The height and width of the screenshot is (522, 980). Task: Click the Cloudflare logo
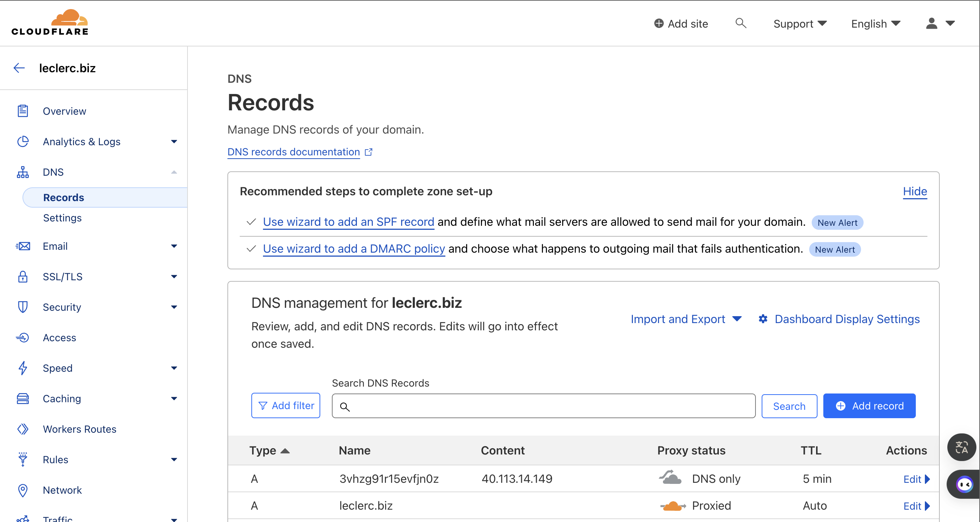(x=50, y=23)
